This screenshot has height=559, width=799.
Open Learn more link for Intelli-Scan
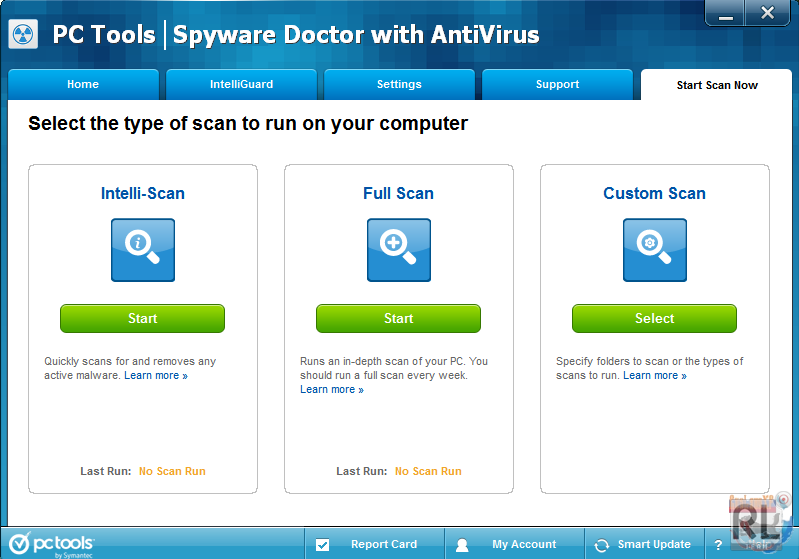click(155, 376)
